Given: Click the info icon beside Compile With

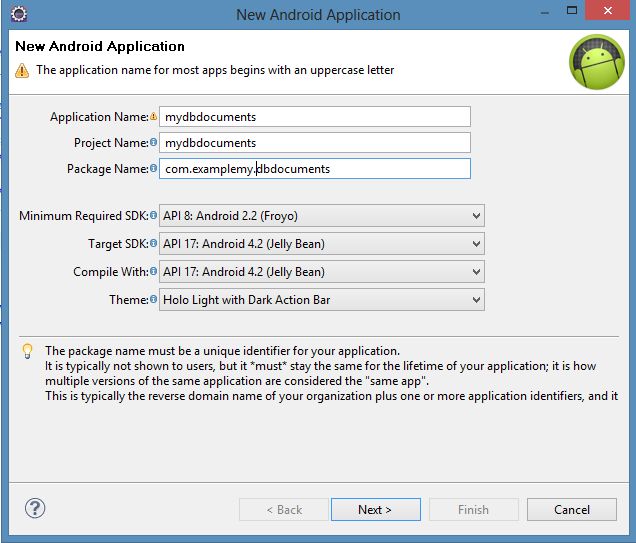Looking at the screenshot, I should [x=153, y=272].
